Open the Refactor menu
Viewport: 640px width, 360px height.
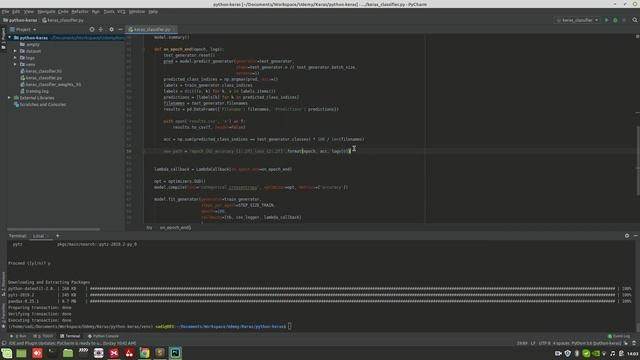[x=80, y=11]
